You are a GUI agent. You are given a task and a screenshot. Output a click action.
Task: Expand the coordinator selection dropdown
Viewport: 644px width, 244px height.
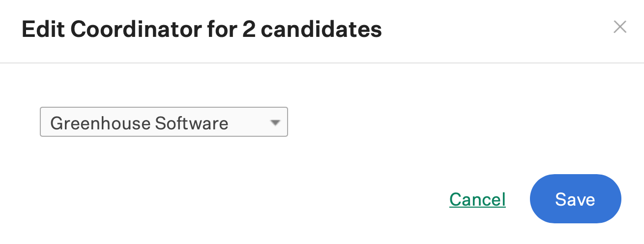[x=164, y=122]
